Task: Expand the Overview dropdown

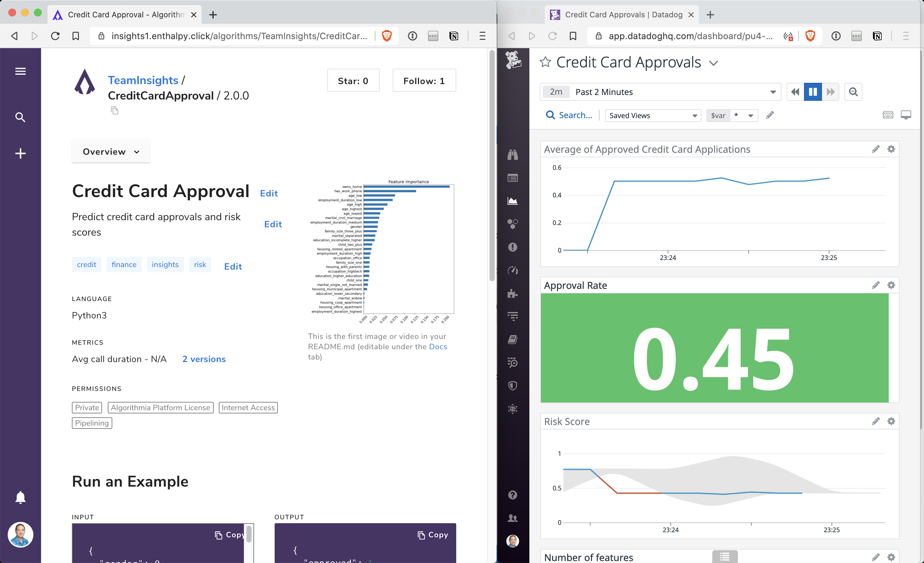Action: click(111, 152)
